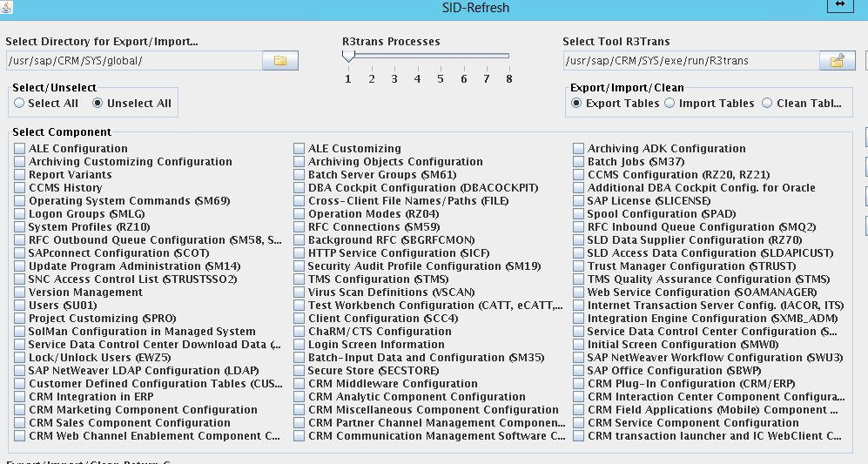Enable Project Customizing (SPRO) checkbox
Screen dimensions: 868x464
[x=20, y=319]
